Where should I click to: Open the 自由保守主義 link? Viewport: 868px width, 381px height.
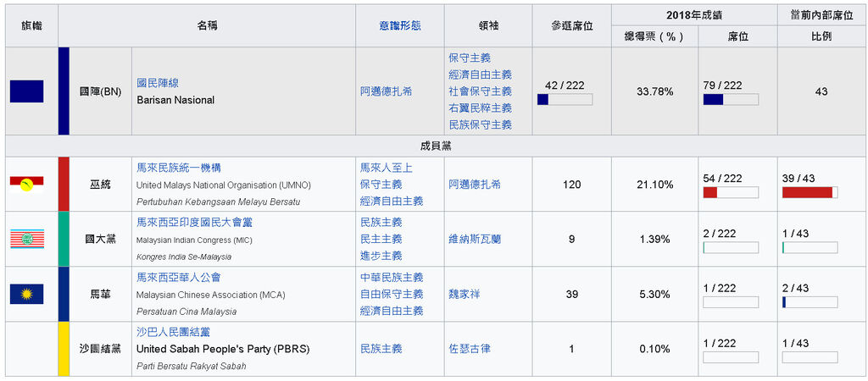392,294
